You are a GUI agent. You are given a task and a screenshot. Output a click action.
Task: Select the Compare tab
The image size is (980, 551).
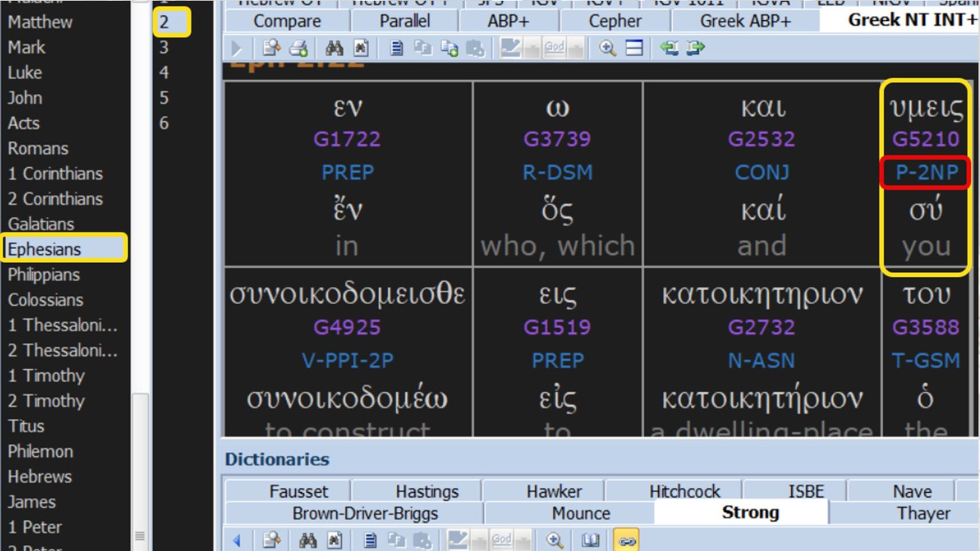[x=287, y=21]
